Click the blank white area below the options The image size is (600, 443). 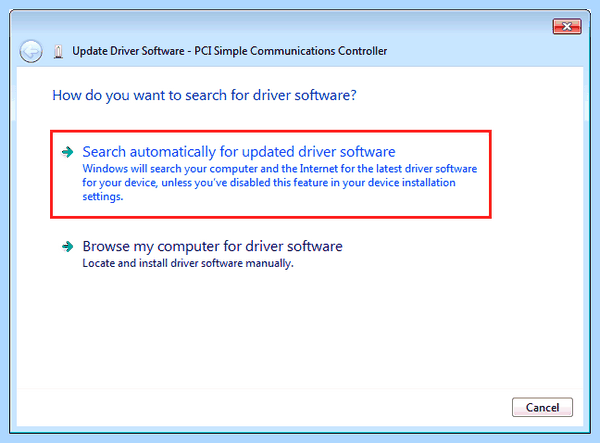(300, 329)
